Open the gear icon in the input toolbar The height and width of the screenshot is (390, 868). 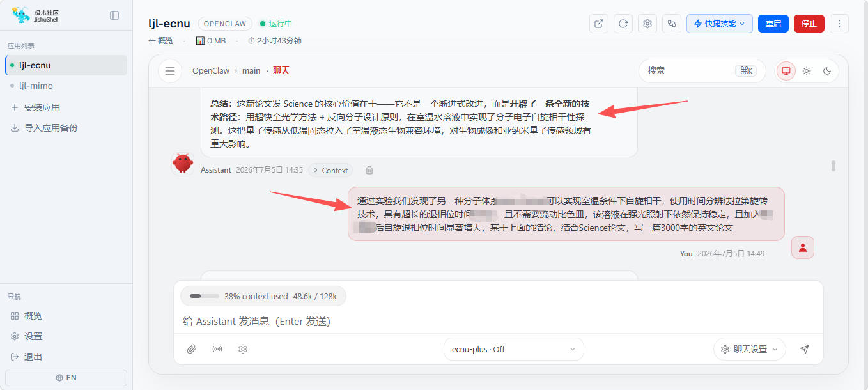point(243,349)
